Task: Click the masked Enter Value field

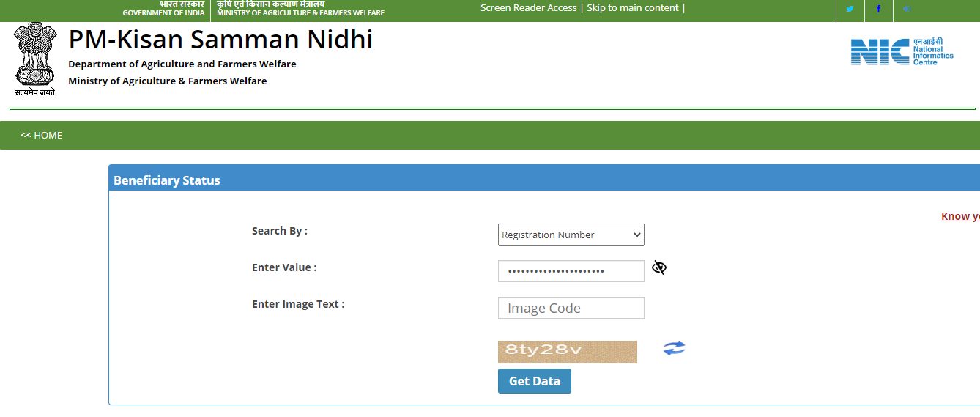Action: (x=571, y=271)
